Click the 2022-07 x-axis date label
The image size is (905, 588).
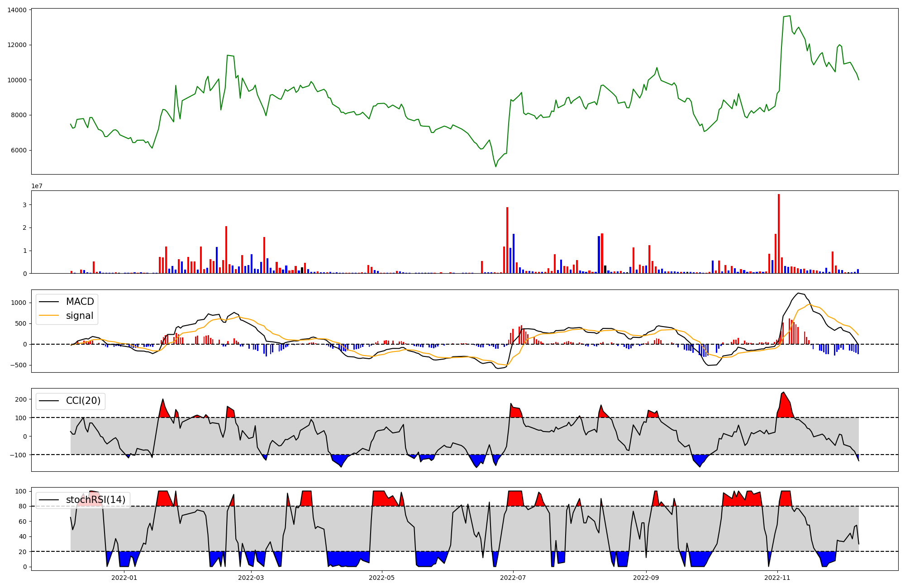[513, 578]
